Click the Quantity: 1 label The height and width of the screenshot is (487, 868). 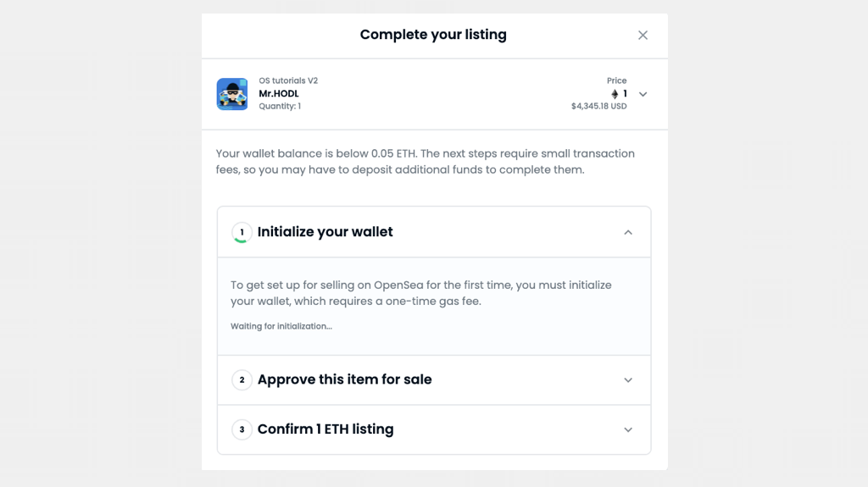[280, 107]
